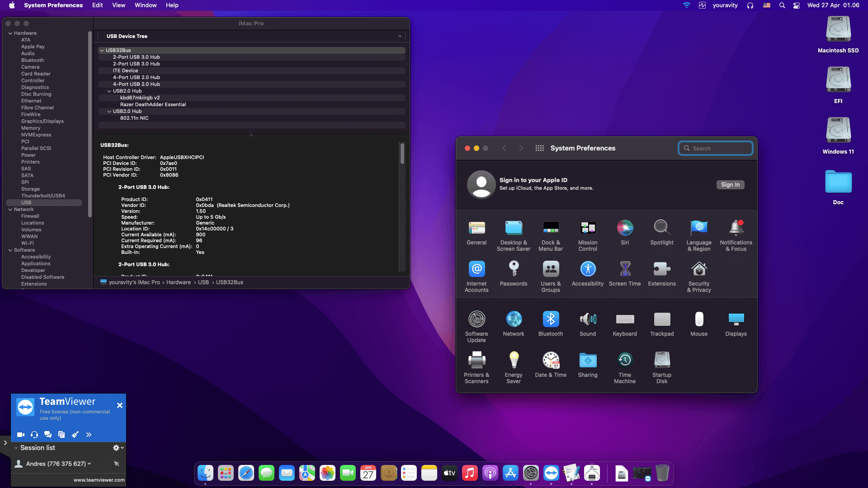Image resolution: width=868 pixels, height=488 pixels.
Task: Select Macintosh SSD desktop drive
Action: (838, 35)
